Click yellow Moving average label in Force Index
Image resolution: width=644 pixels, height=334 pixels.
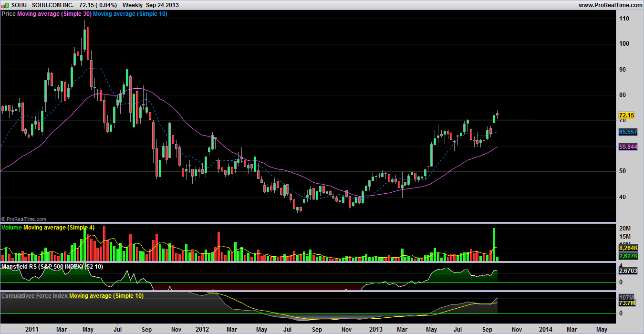tap(106, 296)
